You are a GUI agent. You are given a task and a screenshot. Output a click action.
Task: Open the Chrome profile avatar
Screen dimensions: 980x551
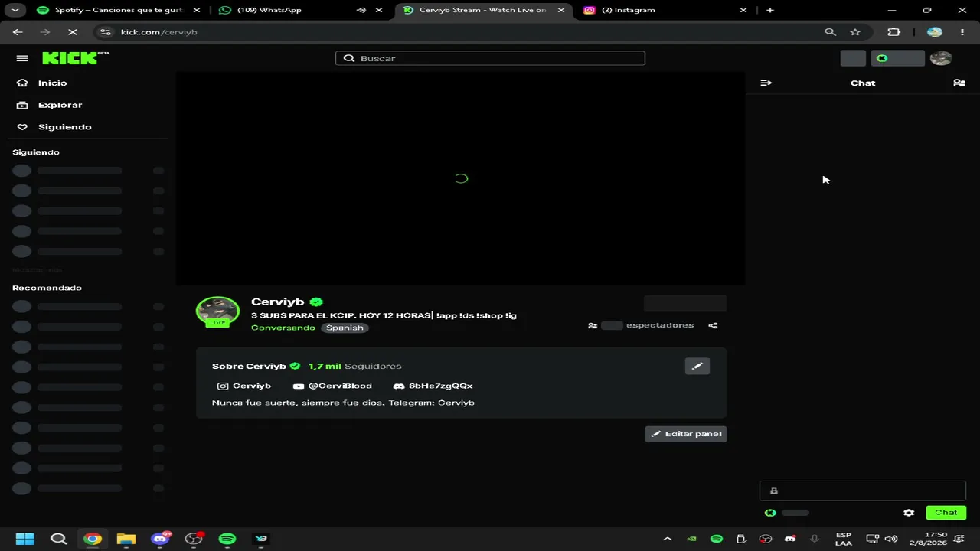coord(935,32)
